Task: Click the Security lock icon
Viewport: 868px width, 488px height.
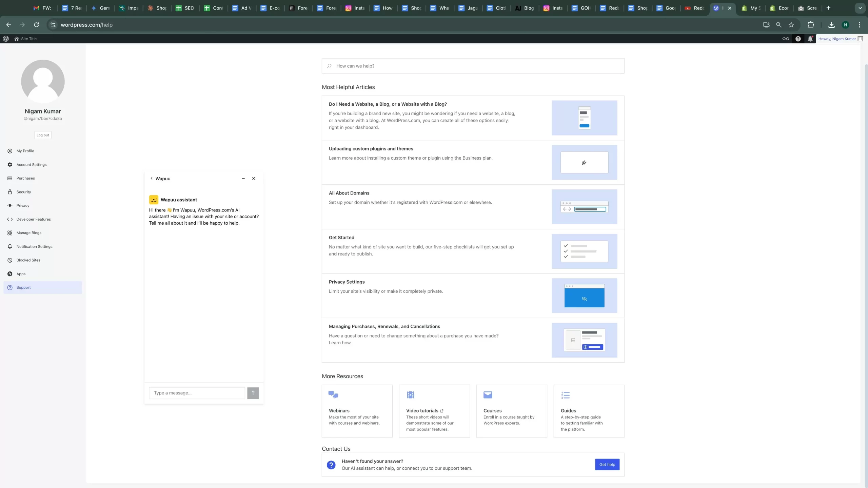Action: click(10, 192)
